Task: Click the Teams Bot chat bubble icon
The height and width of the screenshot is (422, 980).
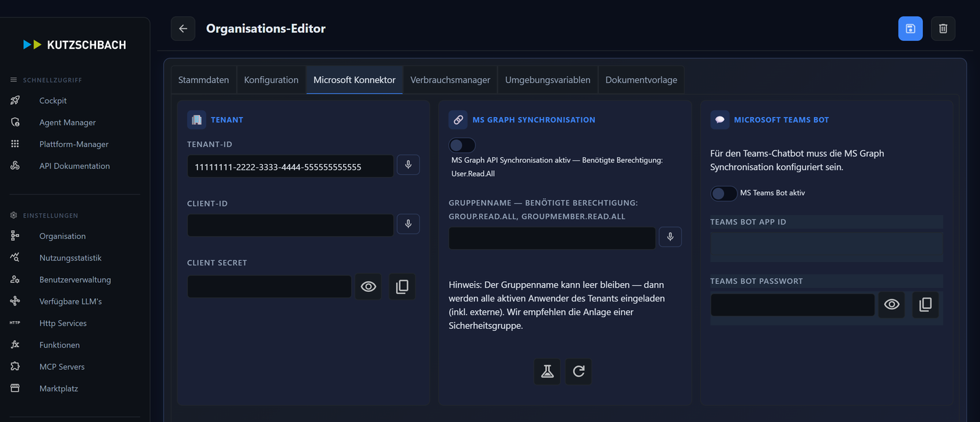Action: click(x=720, y=120)
